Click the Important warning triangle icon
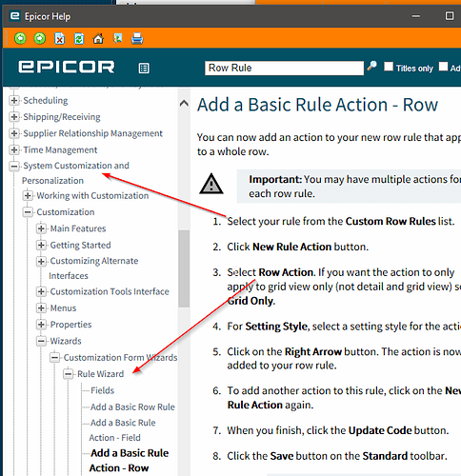The width and height of the screenshot is (461, 476). 211,184
